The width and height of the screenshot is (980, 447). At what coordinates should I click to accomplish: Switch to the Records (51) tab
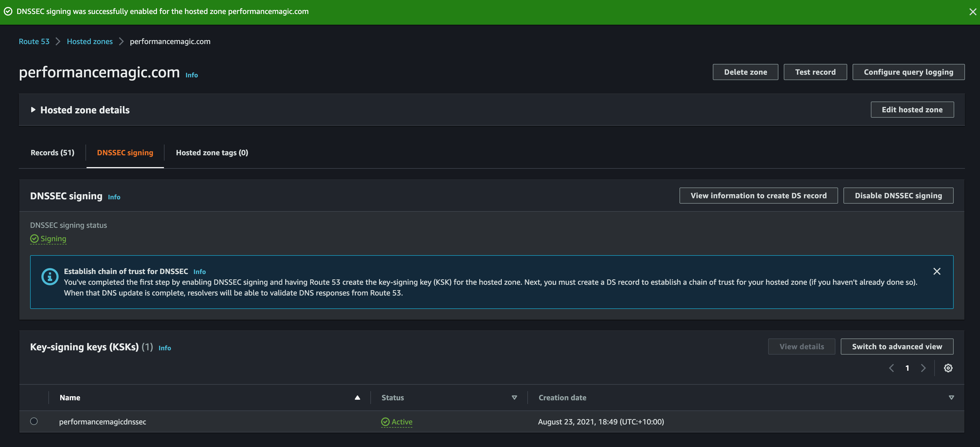pos(52,153)
